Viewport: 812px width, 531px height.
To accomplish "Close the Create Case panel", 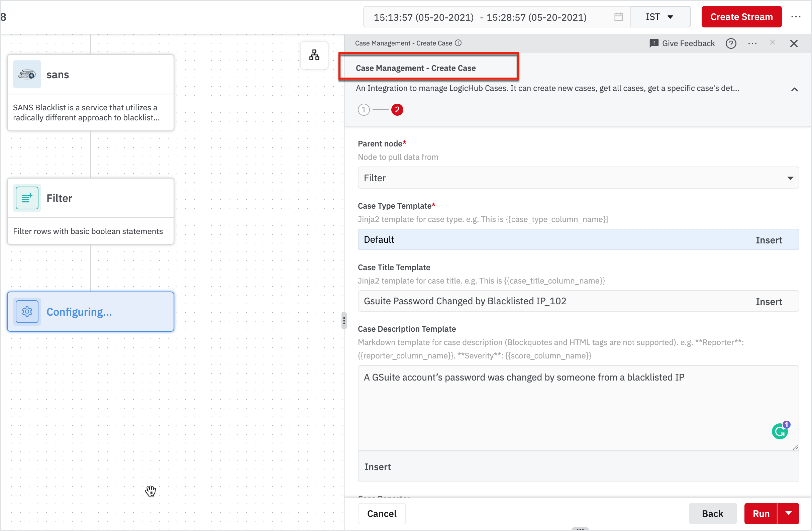I will click(x=794, y=43).
